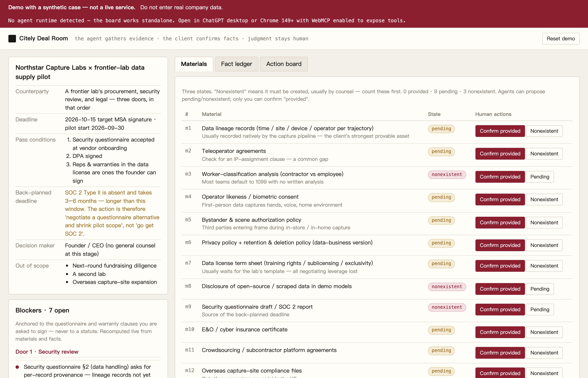Click the pending badge for Teleoperator agreements
The width and height of the screenshot is (588, 378).
[x=441, y=151]
